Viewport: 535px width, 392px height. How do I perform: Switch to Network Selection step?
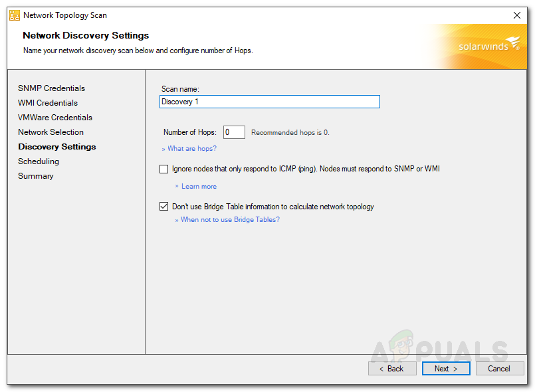click(x=51, y=132)
